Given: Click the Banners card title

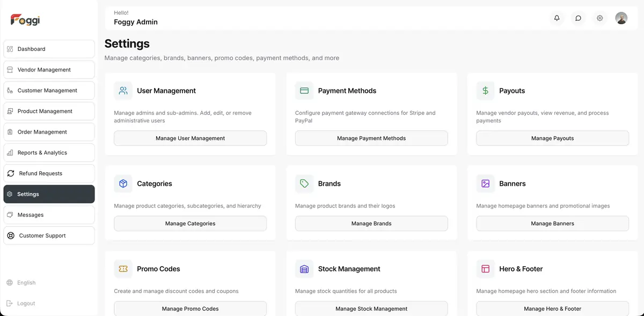Looking at the screenshot, I should (x=513, y=183).
